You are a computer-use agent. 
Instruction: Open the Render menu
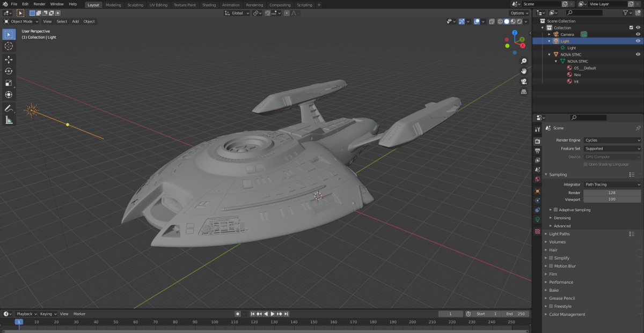pos(39,4)
